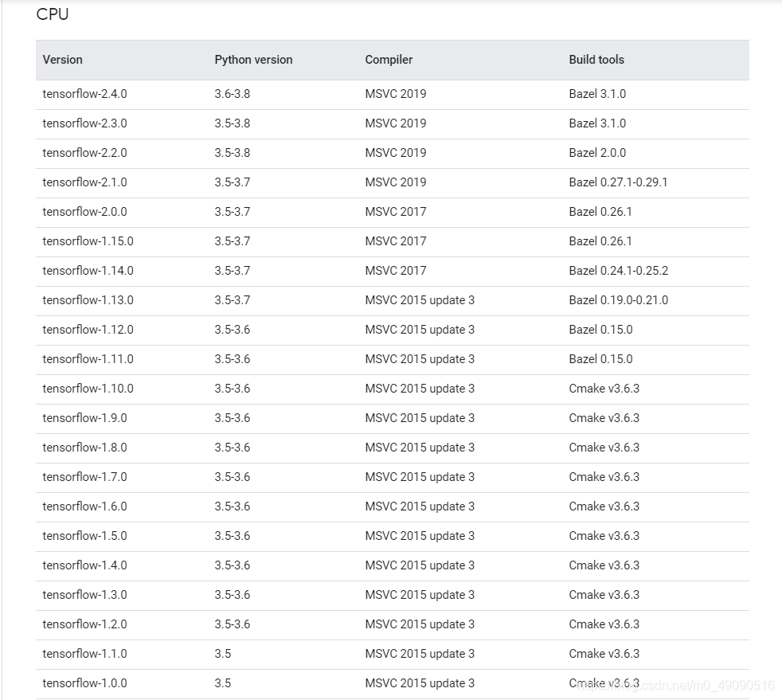Click MSVC 2015 update 3 in tensorflow-1.13.0 row
This screenshot has width=782, height=700.
420,299
